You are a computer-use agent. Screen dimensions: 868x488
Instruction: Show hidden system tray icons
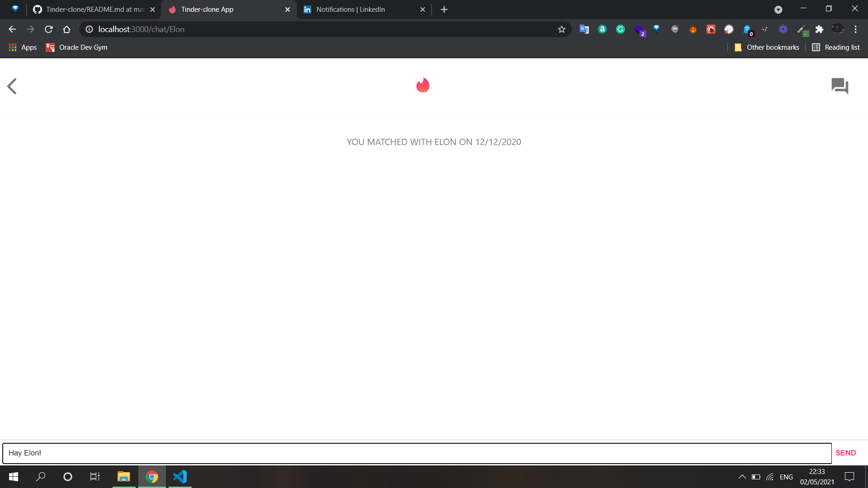coord(742,477)
